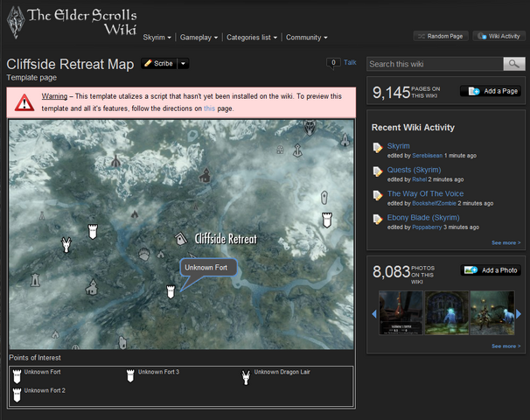530x420 pixels.
Task: Click the farmhouse marker north of Cliffside Retreat
Action: coord(205,175)
